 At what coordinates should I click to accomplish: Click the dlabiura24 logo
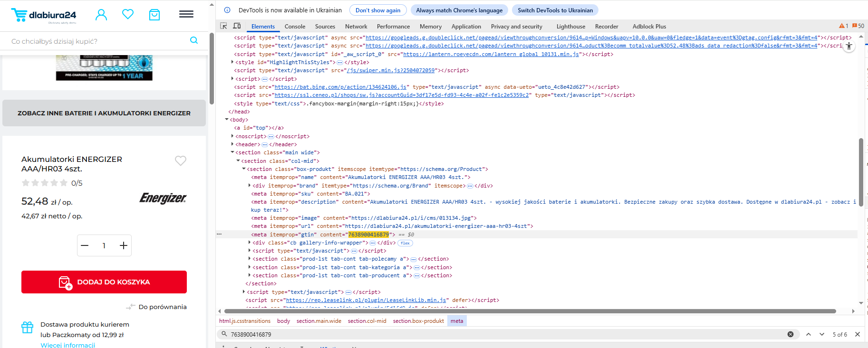coord(44,15)
